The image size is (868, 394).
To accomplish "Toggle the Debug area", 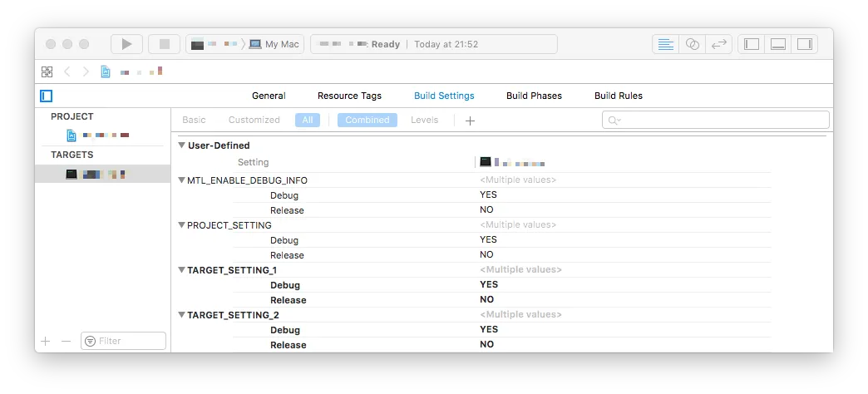I will [x=778, y=44].
